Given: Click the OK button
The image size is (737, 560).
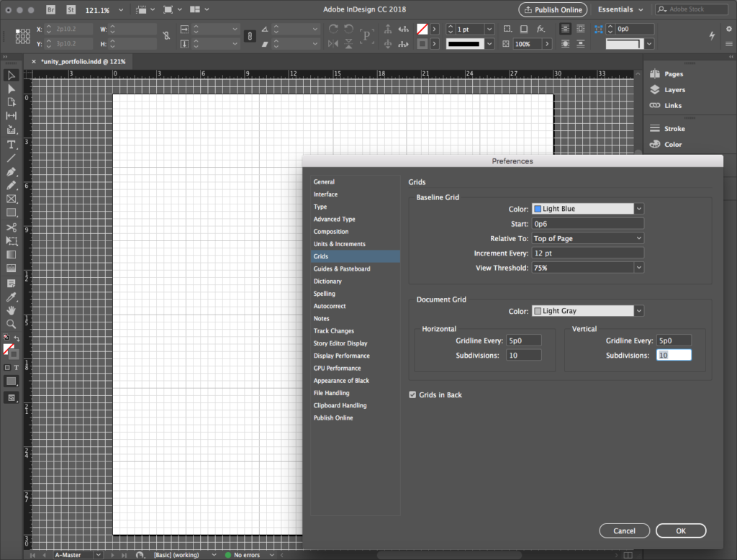Looking at the screenshot, I should [680, 530].
